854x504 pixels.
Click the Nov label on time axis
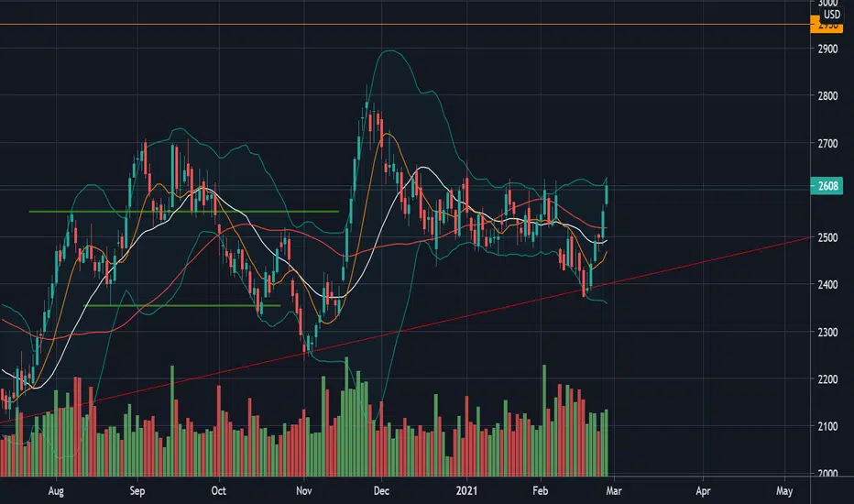304,491
